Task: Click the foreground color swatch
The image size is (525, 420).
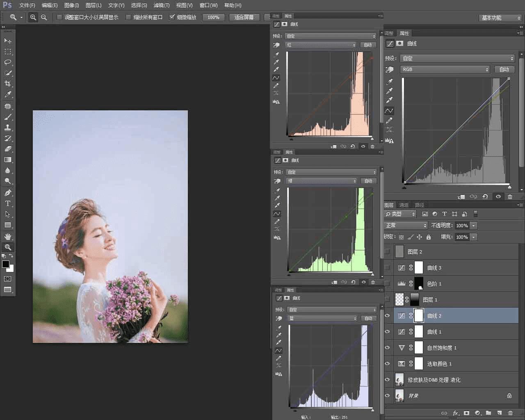Action: point(6,264)
